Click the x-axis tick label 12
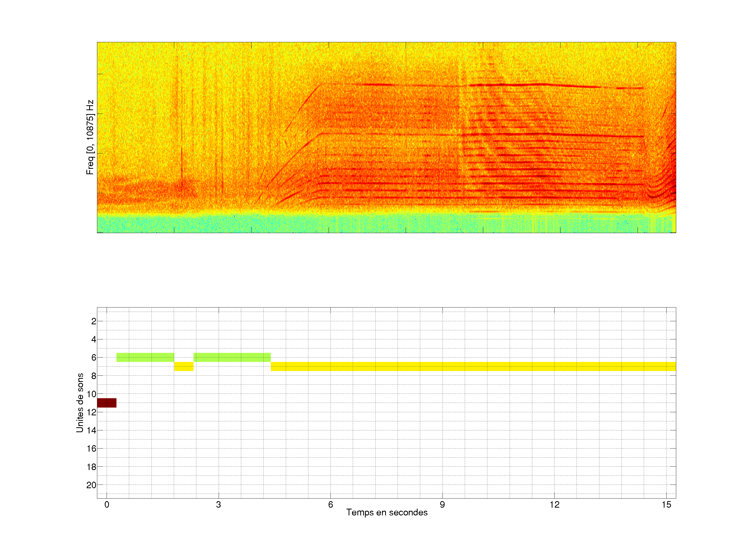This screenshot has width=747, height=560. [x=554, y=505]
